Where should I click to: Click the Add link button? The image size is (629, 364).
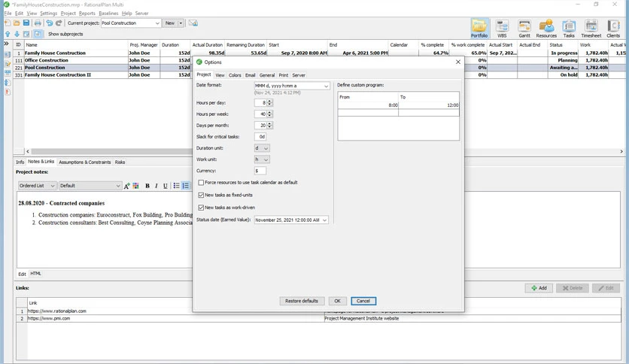(539, 288)
